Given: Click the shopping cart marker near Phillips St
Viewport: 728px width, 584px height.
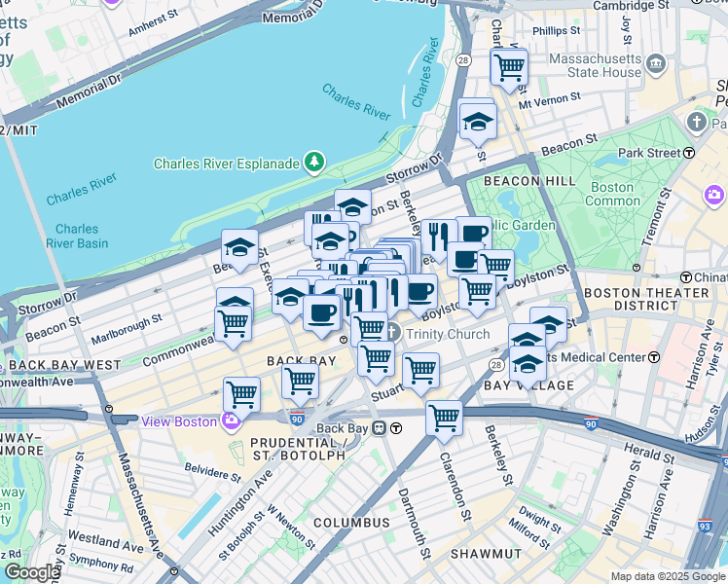Looking at the screenshot, I should pos(509,68).
